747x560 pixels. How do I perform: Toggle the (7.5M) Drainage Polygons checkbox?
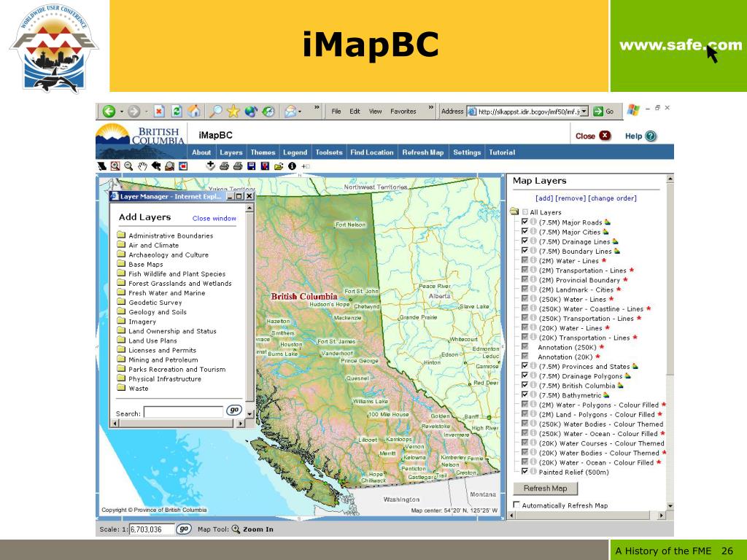pyautogui.click(x=525, y=376)
